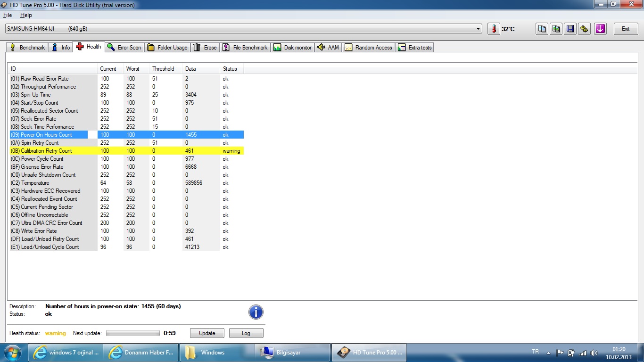The width and height of the screenshot is (644, 362).
Task: Select the Power Cycle Count row
Action: click(x=126, y=159)
